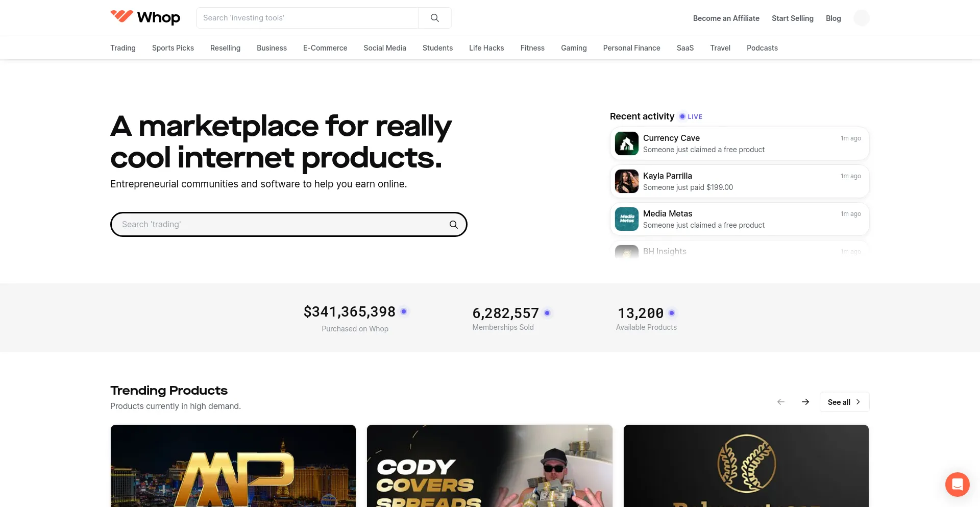This screenshot has height=507, width=980.
Task: Go to next trending products with right arrow
Action: [805, 402]
